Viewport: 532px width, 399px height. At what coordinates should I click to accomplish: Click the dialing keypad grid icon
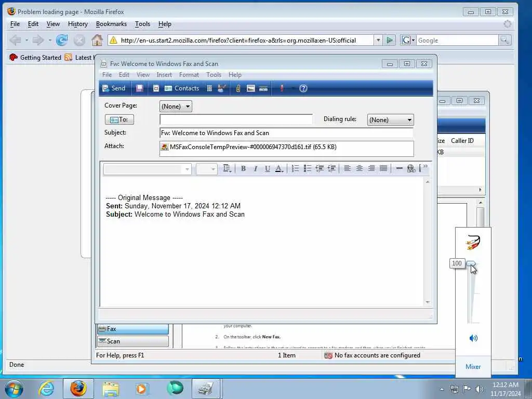tap(209, 88)
